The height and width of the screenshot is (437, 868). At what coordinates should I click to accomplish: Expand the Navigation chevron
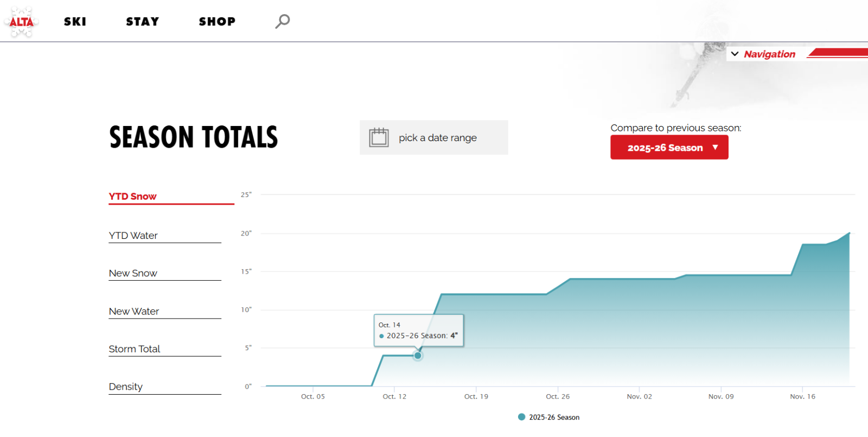[x=735, y=54]
